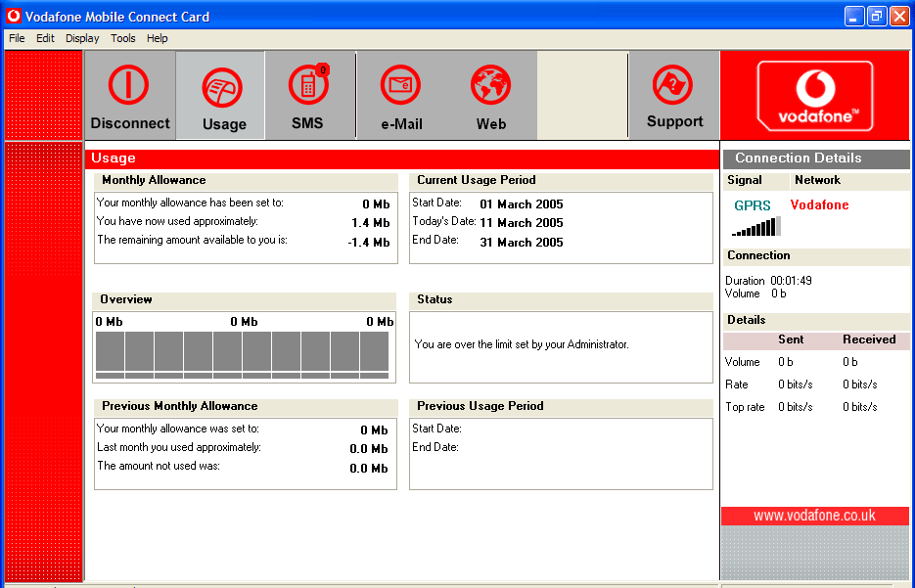915x588 pixels.
Task: Open the Usage toolbar icon
Action: tap(222, 87)
